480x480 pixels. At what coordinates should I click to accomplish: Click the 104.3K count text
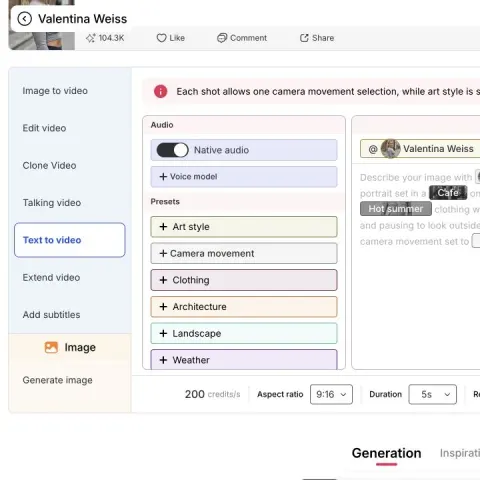pyautogui.click(x=111, y=38)
